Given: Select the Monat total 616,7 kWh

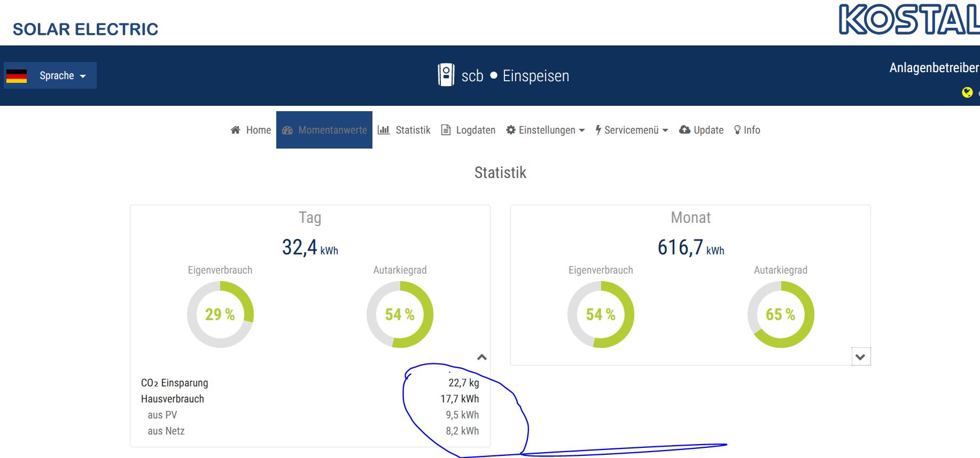Looking at the screenshot, I should (691, 247).
